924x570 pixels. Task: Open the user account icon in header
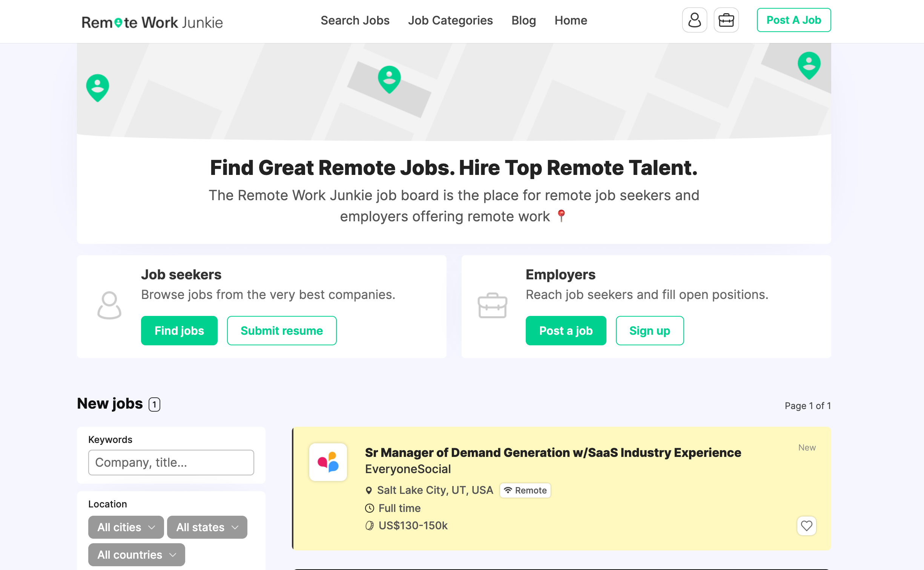tap(694, 20)
